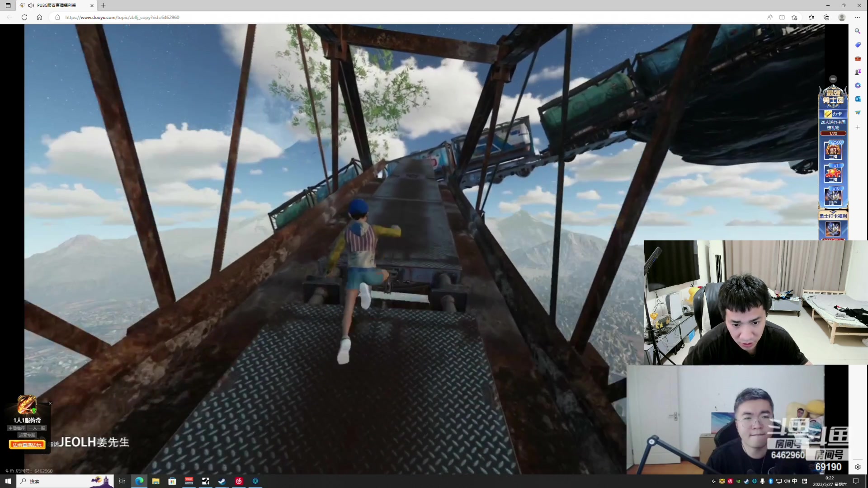Open Edge sidebar settings gear
The height and width of the screenshot is (488, 868).
coord(858,467)
